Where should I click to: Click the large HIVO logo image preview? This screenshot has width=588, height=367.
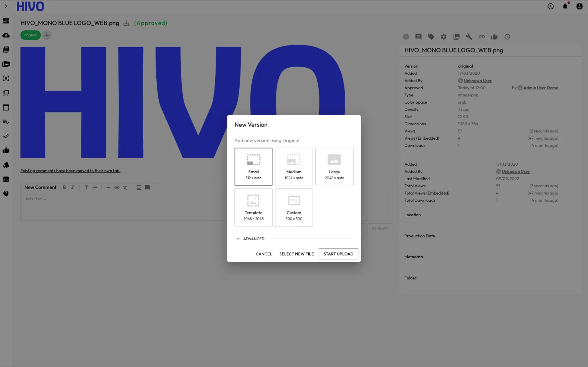coord(183,102)
